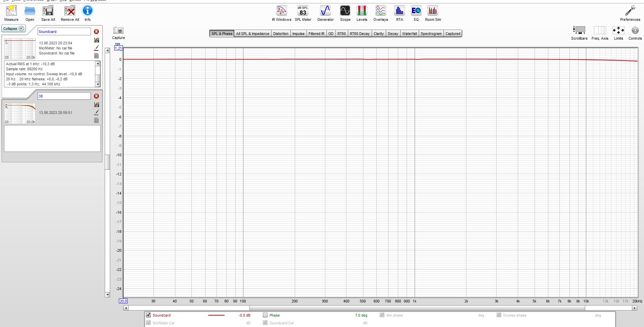Switch to Distortion tab
Screen dimensions: 644x327
pos(281,34)
